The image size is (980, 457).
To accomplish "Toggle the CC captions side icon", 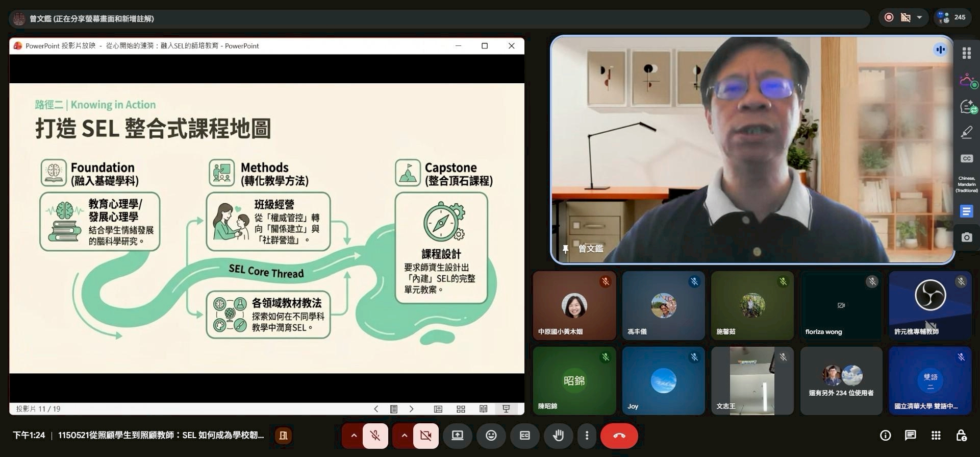I will pos(966,158).
